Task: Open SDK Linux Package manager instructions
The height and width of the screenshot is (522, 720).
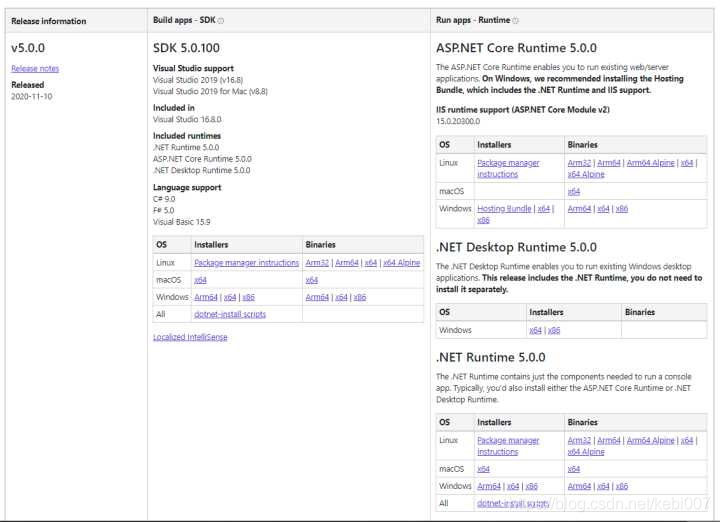Action: pyautogui.click(x=246, y=263)
